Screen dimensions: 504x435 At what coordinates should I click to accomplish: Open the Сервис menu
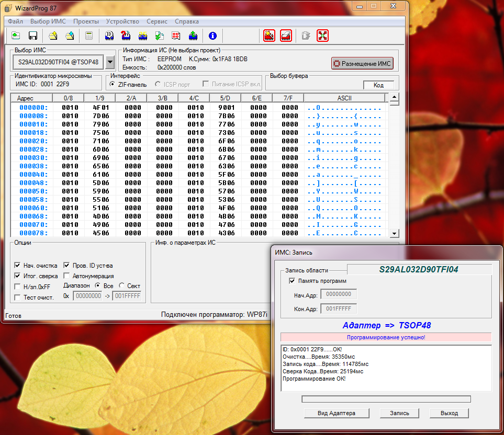pyautogui.click(x=157, y=21)
